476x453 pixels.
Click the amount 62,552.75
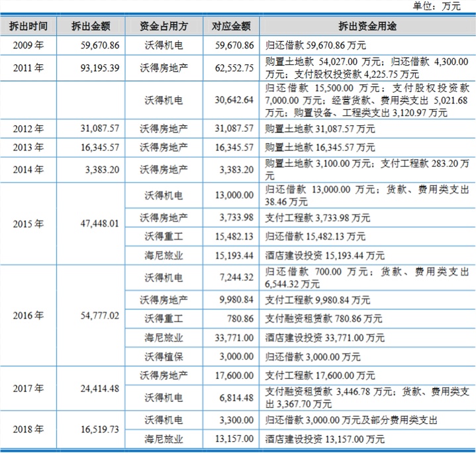click(234, 68)
